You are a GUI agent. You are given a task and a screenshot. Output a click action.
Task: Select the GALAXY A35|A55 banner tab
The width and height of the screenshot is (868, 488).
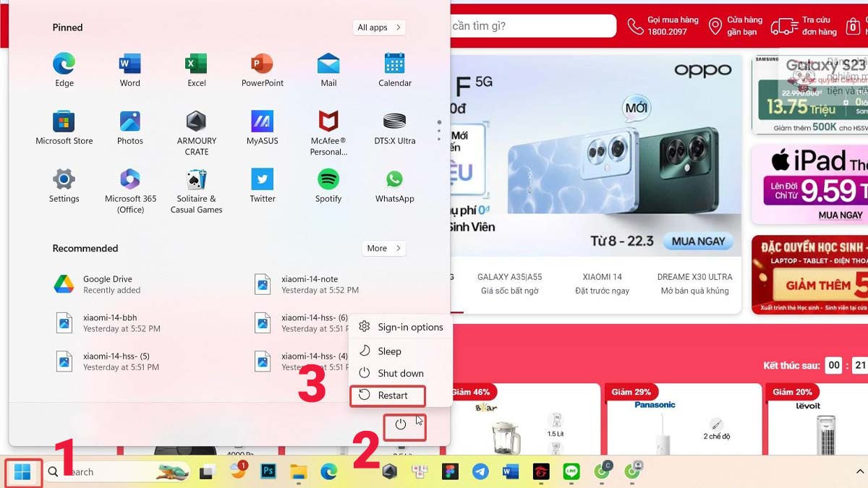(509, 283)
